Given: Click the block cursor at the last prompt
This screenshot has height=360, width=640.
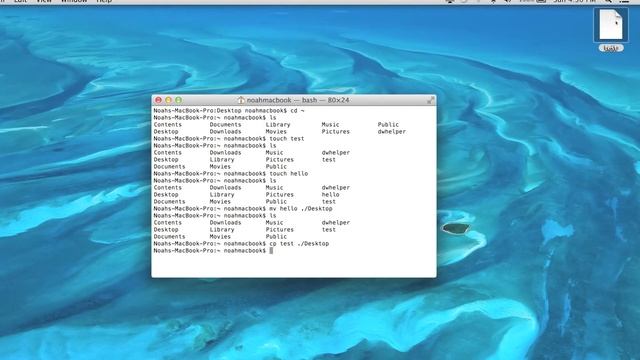Looking at the screenshot, I should click(271, 251).
